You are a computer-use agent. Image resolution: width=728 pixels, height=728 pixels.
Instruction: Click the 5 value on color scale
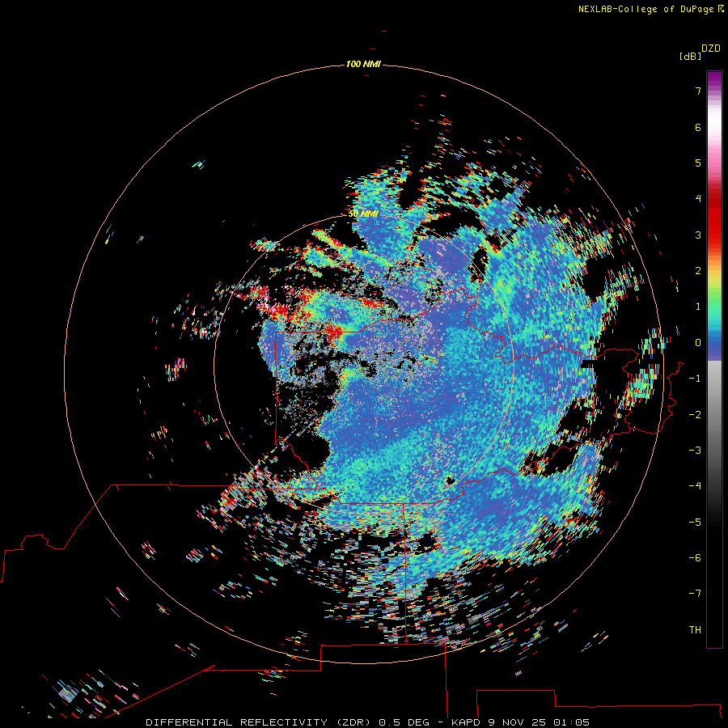(698, 163)
